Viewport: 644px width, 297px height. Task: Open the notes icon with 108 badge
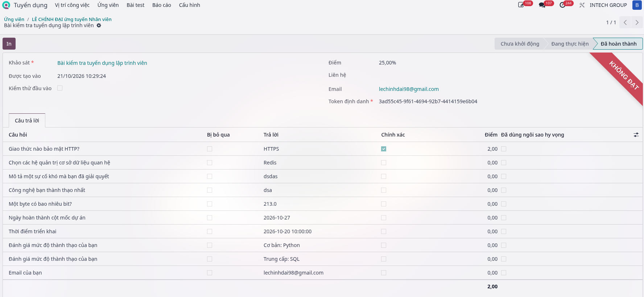click(521, 5)
